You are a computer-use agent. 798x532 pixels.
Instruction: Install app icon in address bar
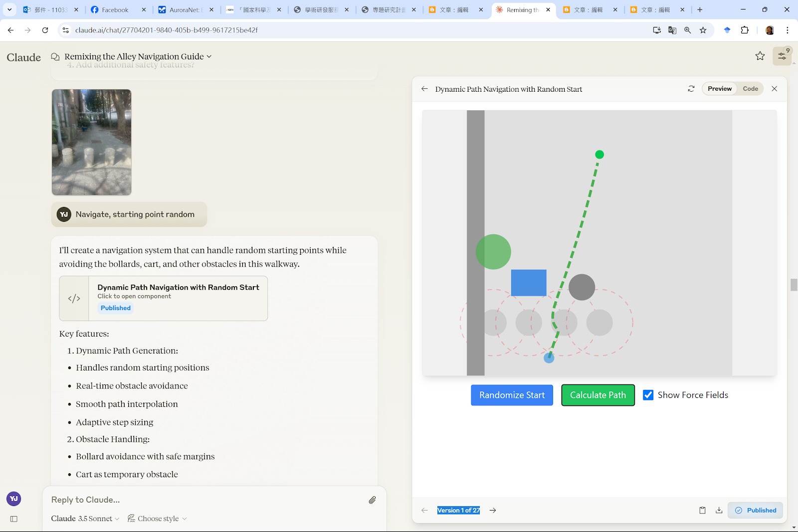coord(657,30)
